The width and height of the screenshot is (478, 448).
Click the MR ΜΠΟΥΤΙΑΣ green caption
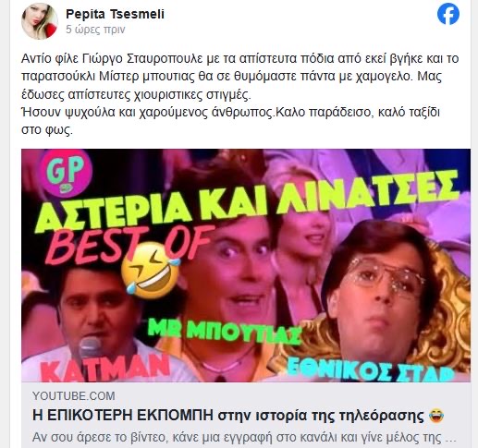click(x=225, y=332)
